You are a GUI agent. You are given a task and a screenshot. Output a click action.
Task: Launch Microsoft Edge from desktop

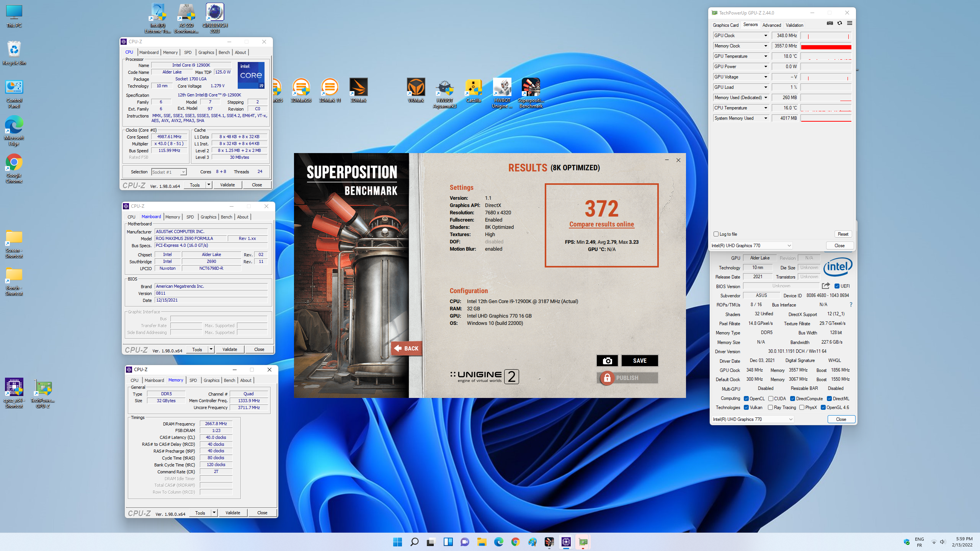pyautogui.click(x=14, y=131)
